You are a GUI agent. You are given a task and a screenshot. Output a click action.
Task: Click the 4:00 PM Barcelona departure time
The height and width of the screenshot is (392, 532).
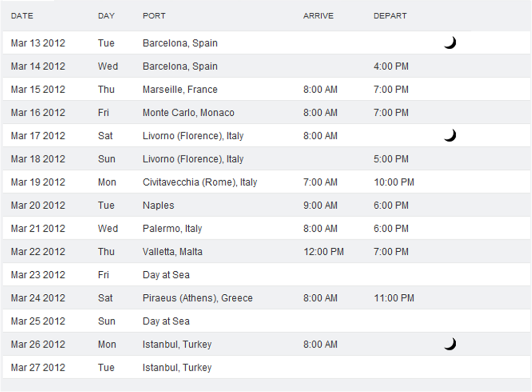391,66
